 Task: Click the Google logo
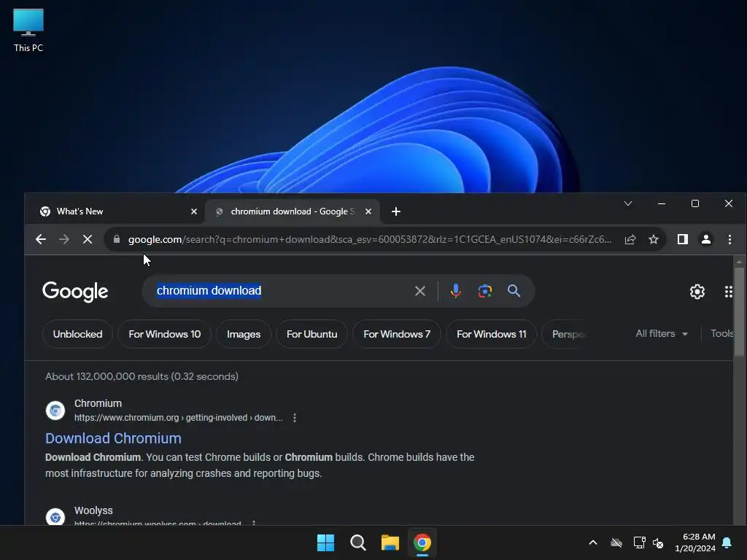pyautogui.click(x=75, y=292)
